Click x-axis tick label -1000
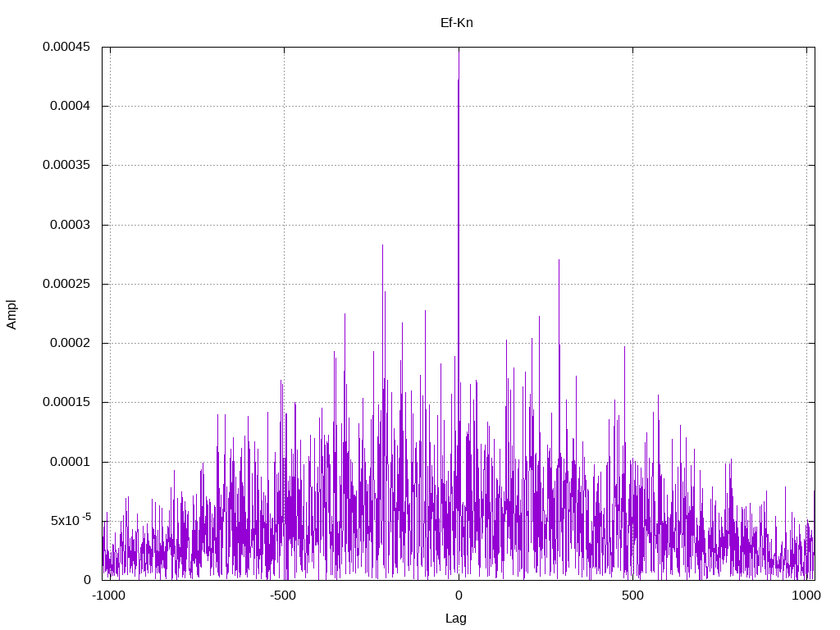 [x=109, y=596]
